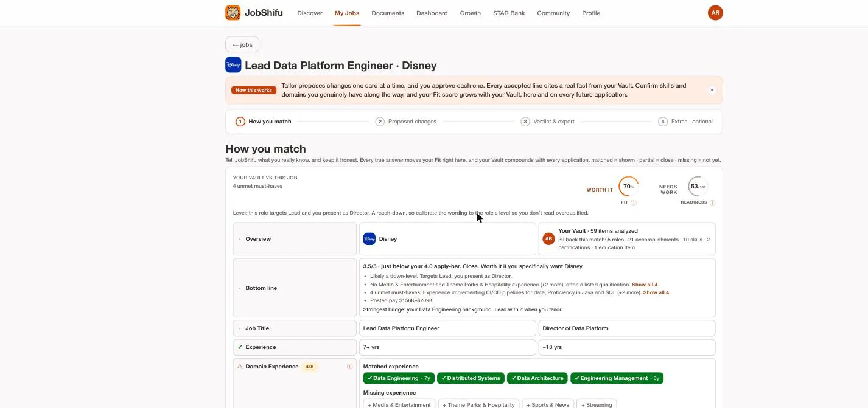Screen dimensions: 868x408
Task: Click step 3 circle number
Action: click(x=525, y=122)
